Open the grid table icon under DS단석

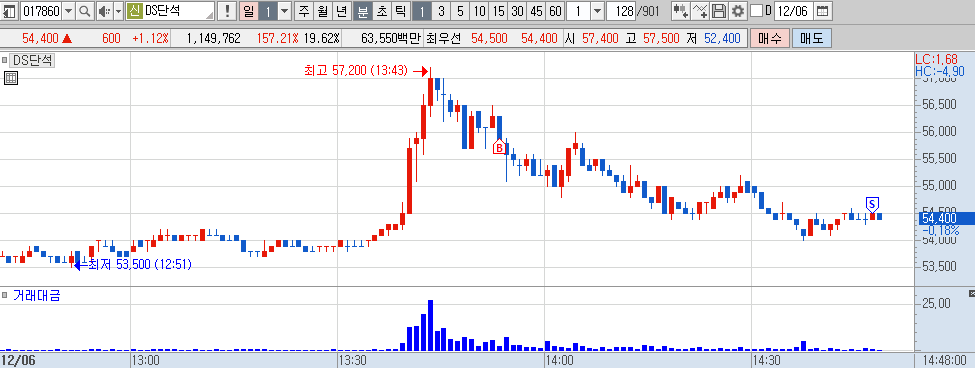click(x=11, y=78)
